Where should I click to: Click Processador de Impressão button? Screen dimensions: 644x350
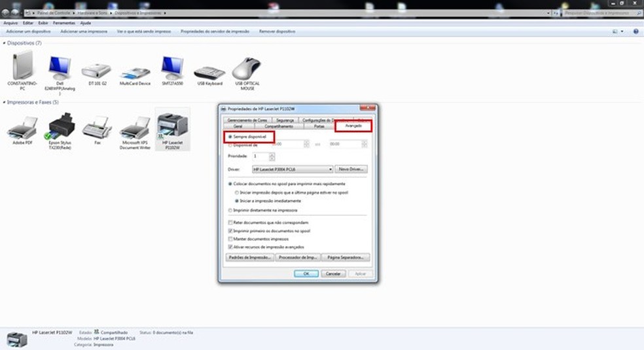(298, 257)
